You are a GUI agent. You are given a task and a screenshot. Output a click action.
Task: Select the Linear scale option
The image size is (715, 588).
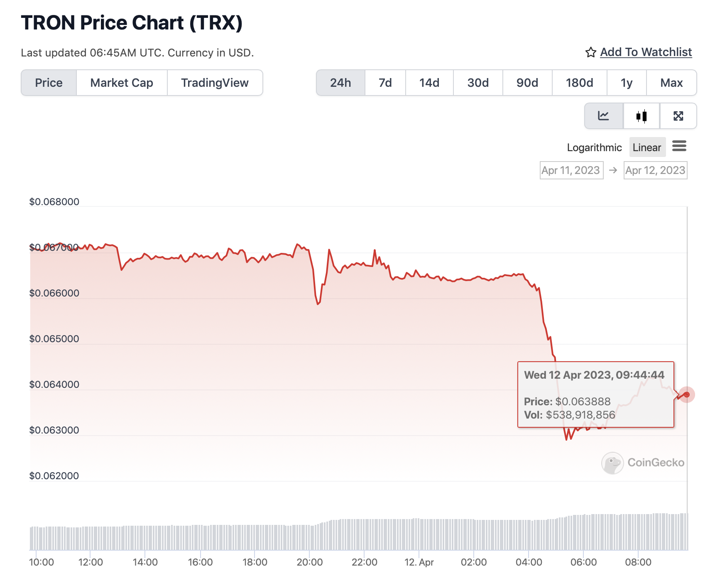[x=647, y=147]
